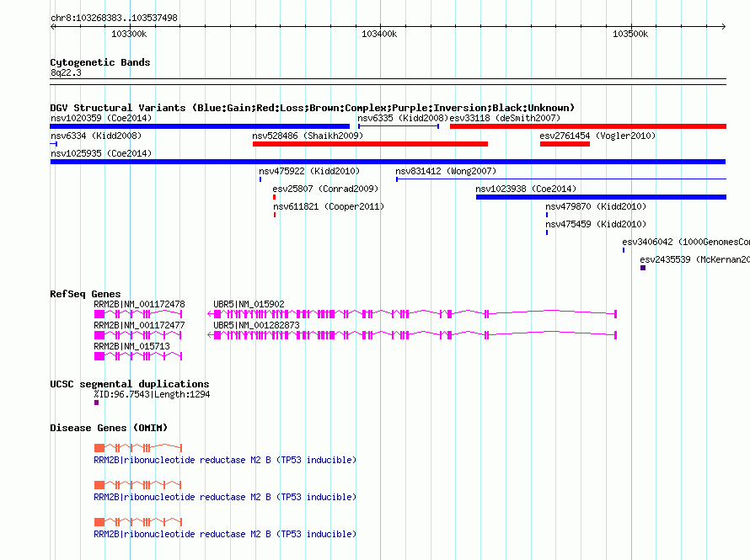Click the Disease Genes (OMIM) track title

pos(109,428)
